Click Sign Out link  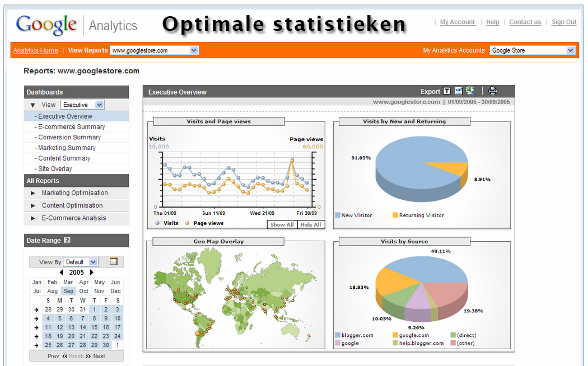pyautogui.click(x=564, y=22)
